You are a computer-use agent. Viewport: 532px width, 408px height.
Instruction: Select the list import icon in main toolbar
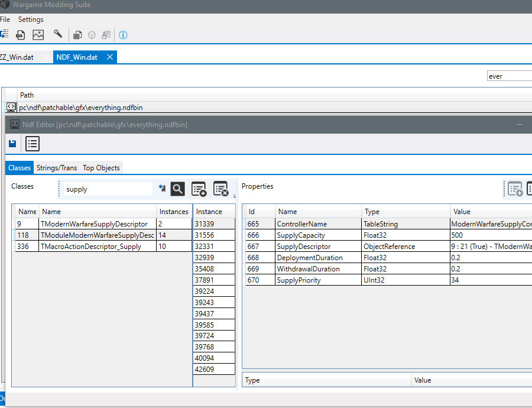point(4,34)
